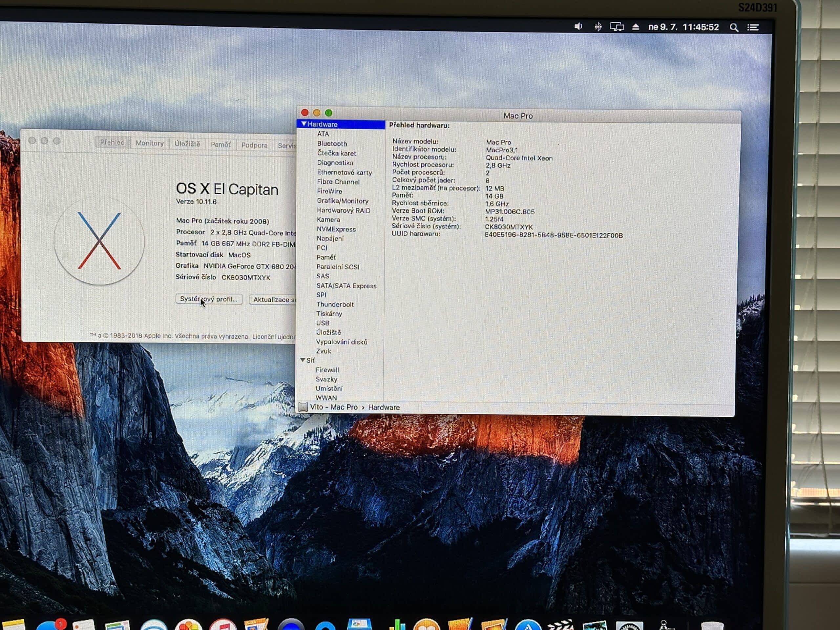Click the eject icon in menu bar
840x630 pixels.
click(636, 27)
